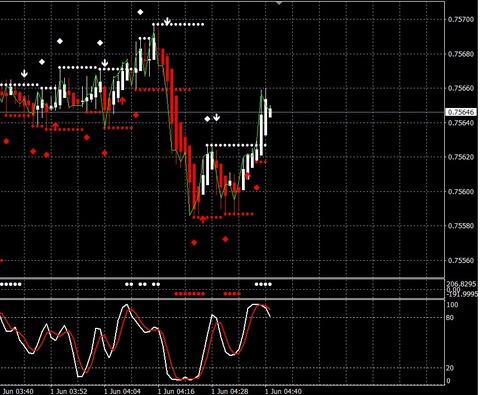Click the 206.8295 indicator scale value
This screenshot has height=395, width=480.
pos(462,284)
